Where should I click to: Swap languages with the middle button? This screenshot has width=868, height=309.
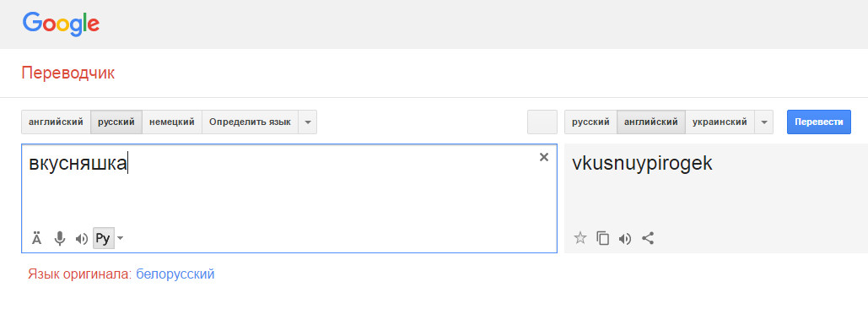point(542,122)
